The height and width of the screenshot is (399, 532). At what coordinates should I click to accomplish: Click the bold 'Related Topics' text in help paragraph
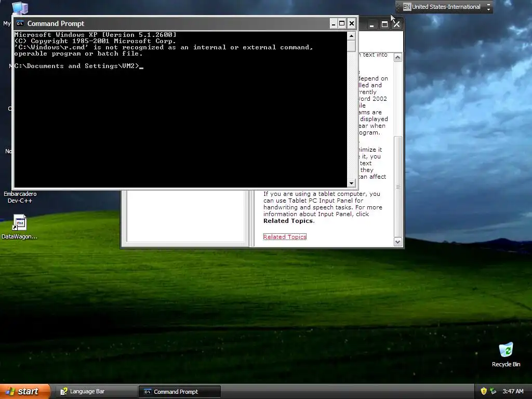288,221
